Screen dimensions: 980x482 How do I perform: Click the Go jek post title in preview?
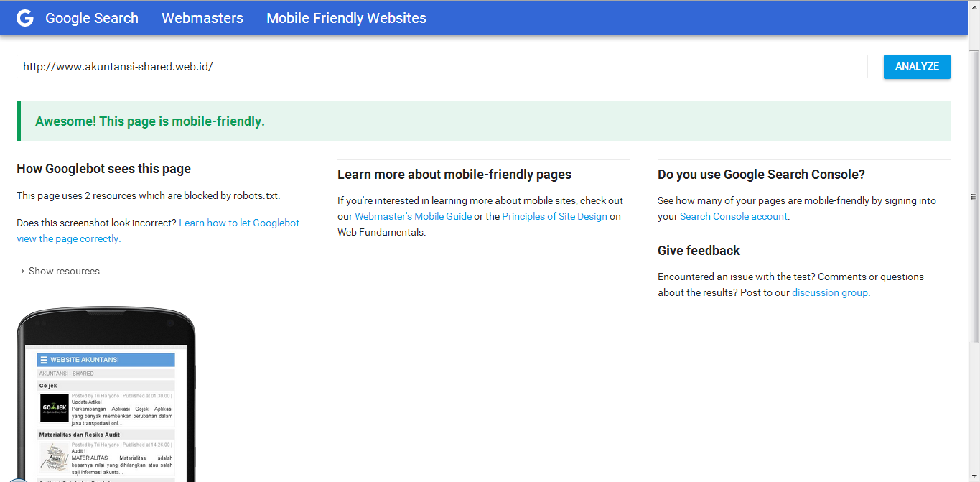[48, 386]
